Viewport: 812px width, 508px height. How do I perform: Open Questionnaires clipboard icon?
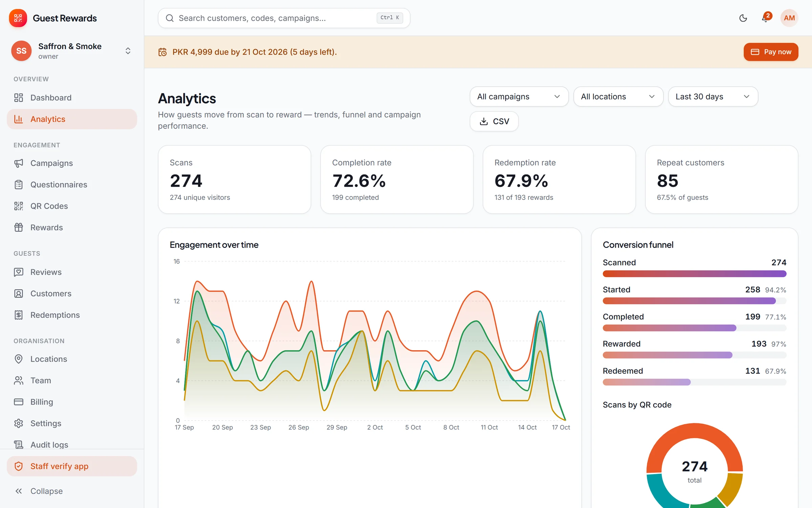[19, 185]
